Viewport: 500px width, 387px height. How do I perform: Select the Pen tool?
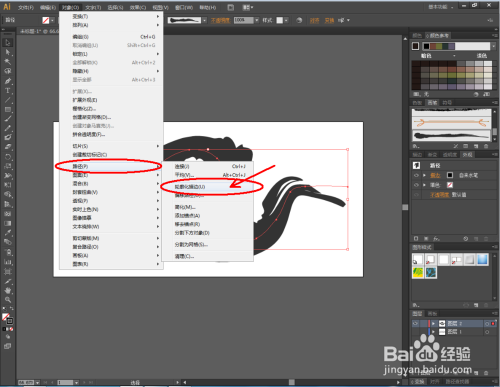click(8, 81)
